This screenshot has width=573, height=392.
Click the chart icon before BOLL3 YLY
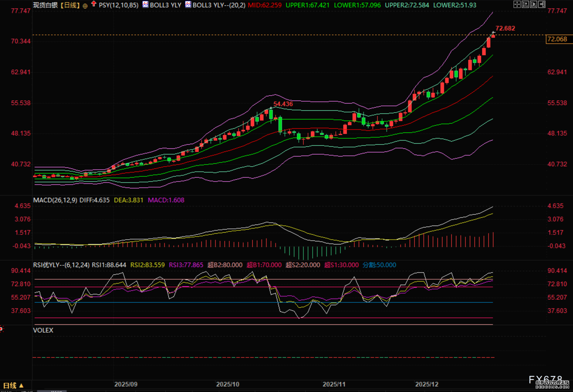click(x=145, y=4)
